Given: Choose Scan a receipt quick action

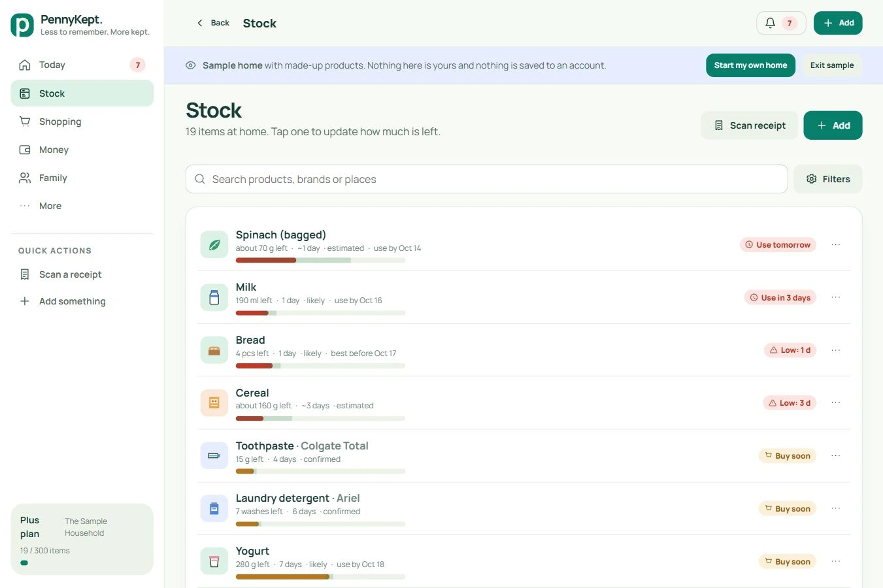Looking at the screenshot, I should click(x=82, y=274).
